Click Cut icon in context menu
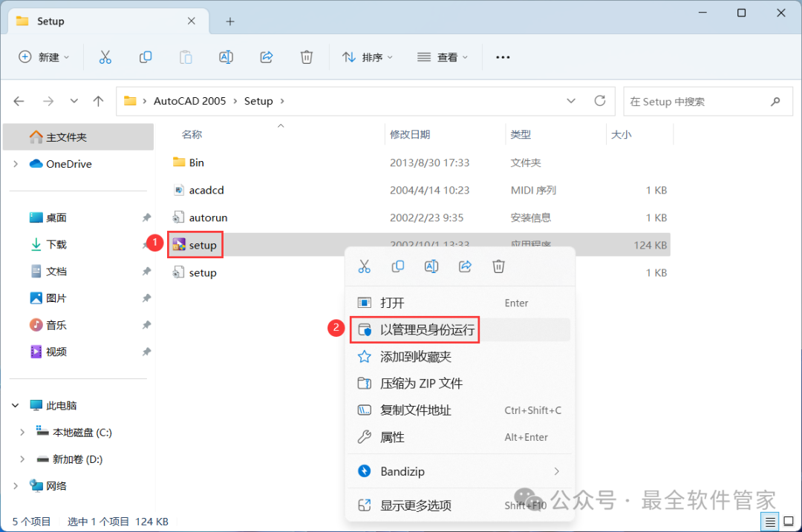Screen dimensions: 802x532 coord(364,266)
